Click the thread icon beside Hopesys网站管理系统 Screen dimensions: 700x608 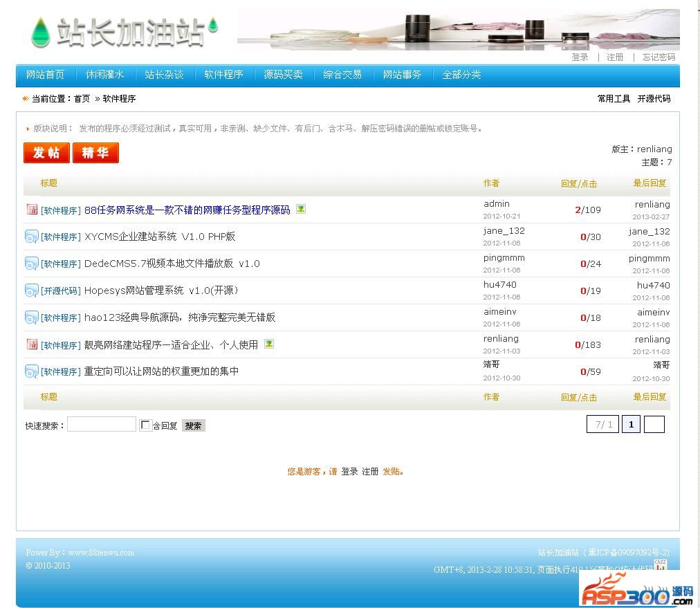pos(32,291)
